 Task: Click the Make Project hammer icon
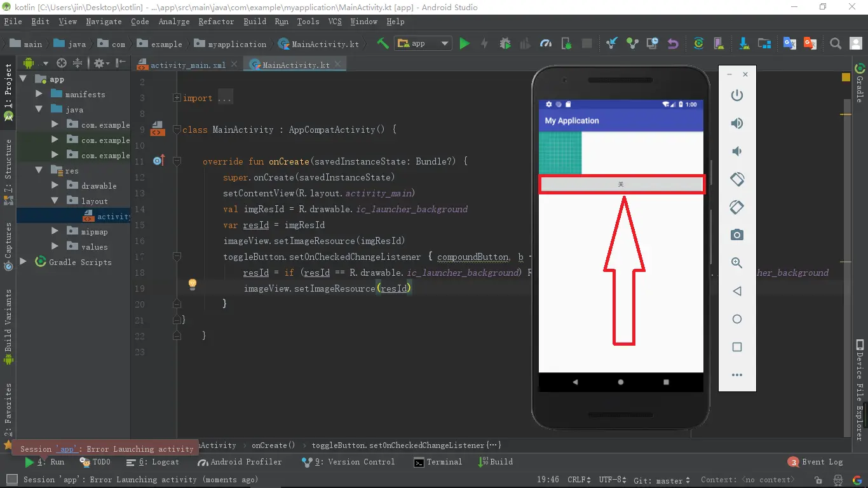(383, 43)
